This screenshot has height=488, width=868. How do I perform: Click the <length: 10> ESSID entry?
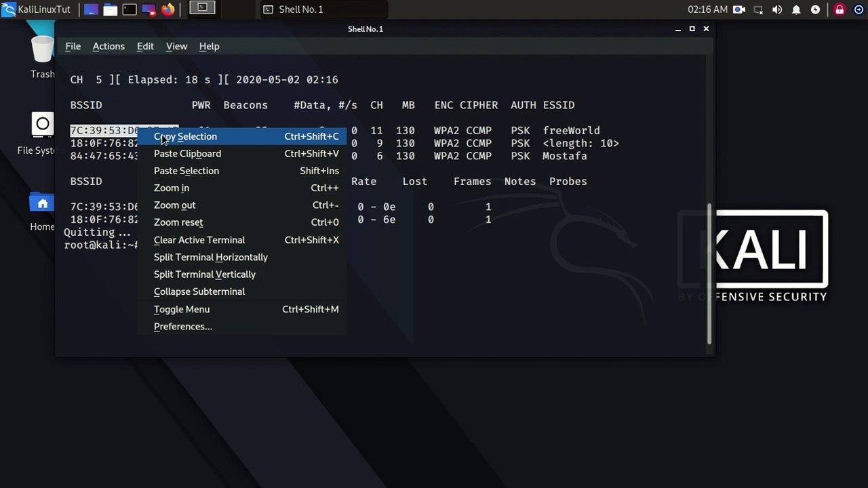(580, 144)
